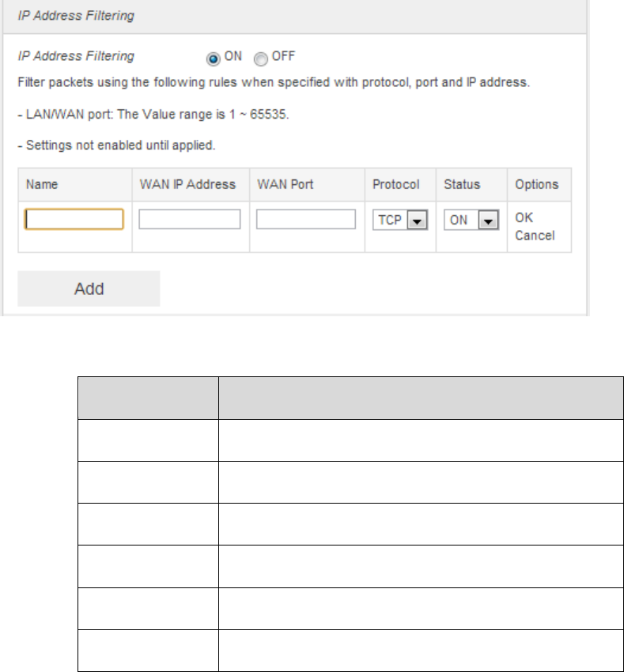Disable IP Address Filtering with OFF radio
Image resolution: width=624 pixels, height=672 pixels.
(x=259, y=58)
